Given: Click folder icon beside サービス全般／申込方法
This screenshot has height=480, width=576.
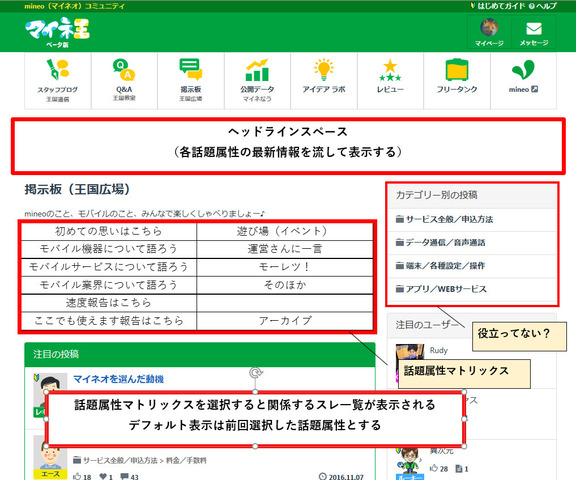Looking at the screenshot, I should pos(400,219).
